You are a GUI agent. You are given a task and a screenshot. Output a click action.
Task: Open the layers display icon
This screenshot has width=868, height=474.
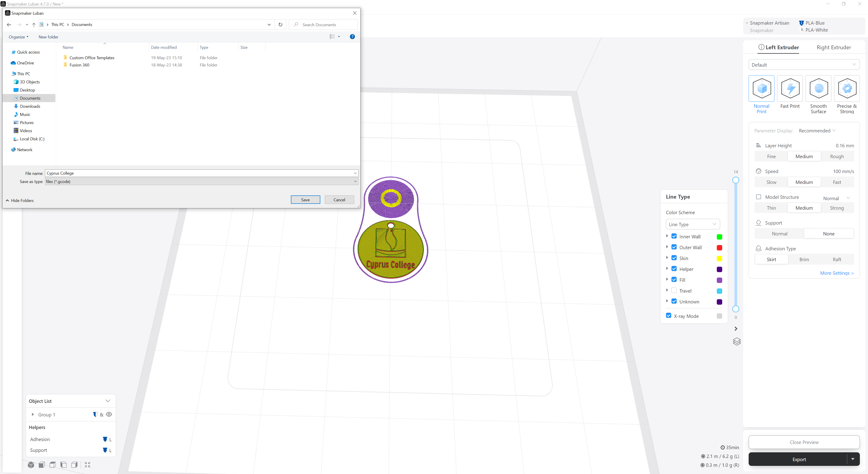[737, 342]
